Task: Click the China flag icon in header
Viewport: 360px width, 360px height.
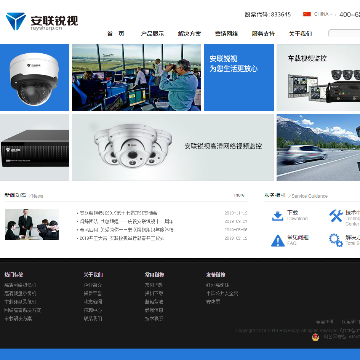Action: click(307, 14)
